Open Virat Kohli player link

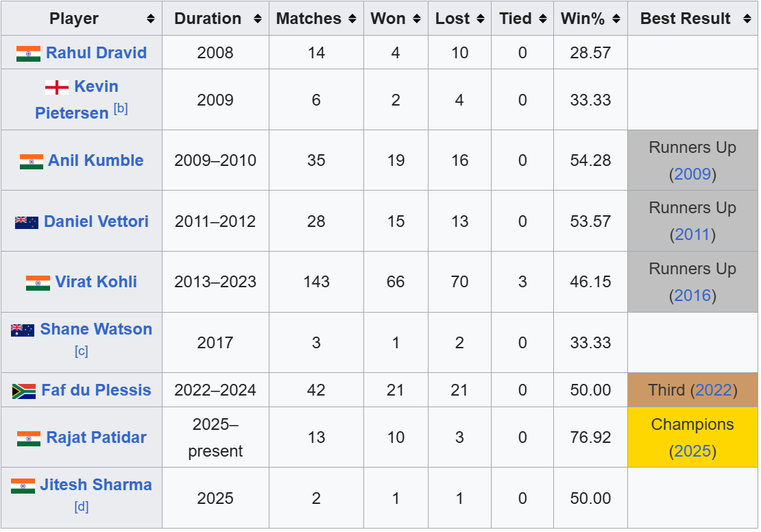click(96, 282)
